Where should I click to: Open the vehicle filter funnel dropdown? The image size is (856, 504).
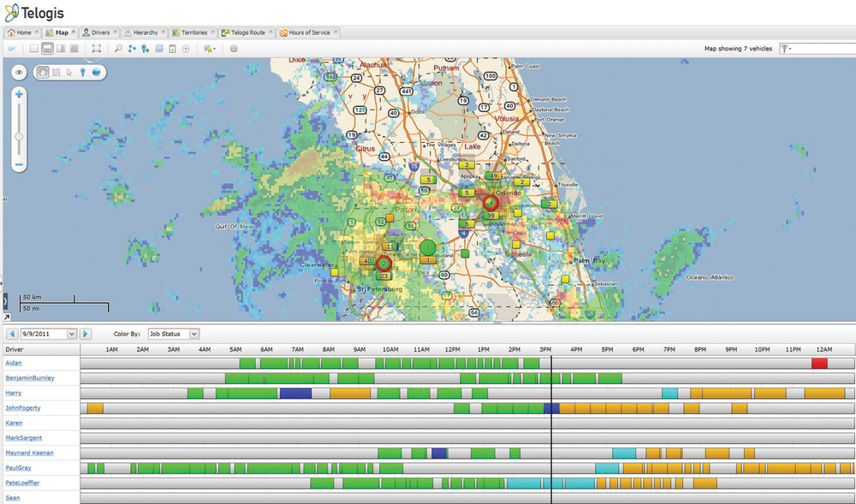786,49
